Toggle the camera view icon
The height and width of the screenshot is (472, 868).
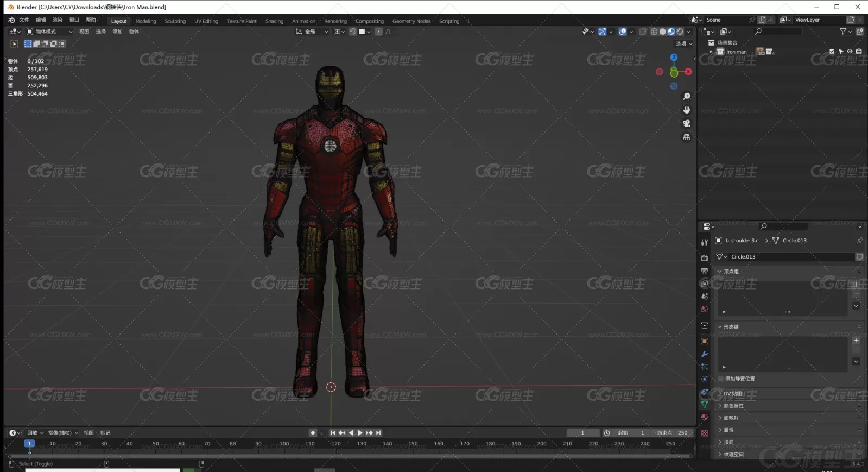pos(687,123)
